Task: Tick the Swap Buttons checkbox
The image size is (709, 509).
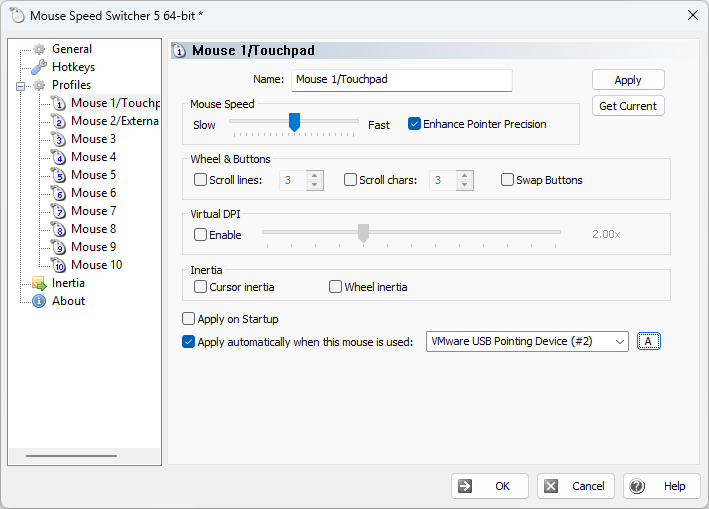Action: tap(507, 180)
